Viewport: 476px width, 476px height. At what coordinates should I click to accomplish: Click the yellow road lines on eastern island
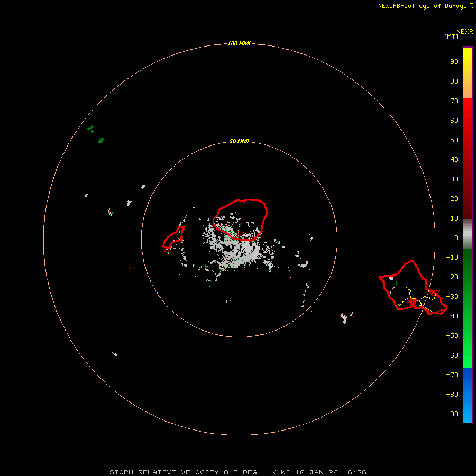[418, 300]
